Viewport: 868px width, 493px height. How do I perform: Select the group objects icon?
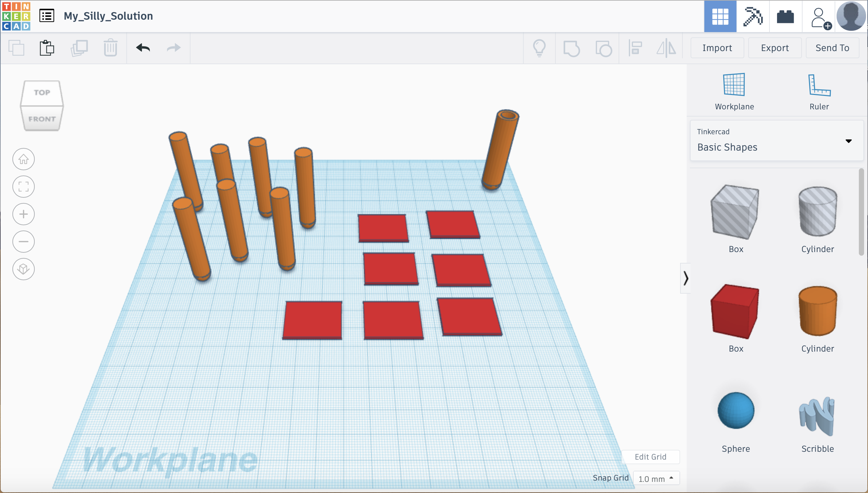(572, 48)
